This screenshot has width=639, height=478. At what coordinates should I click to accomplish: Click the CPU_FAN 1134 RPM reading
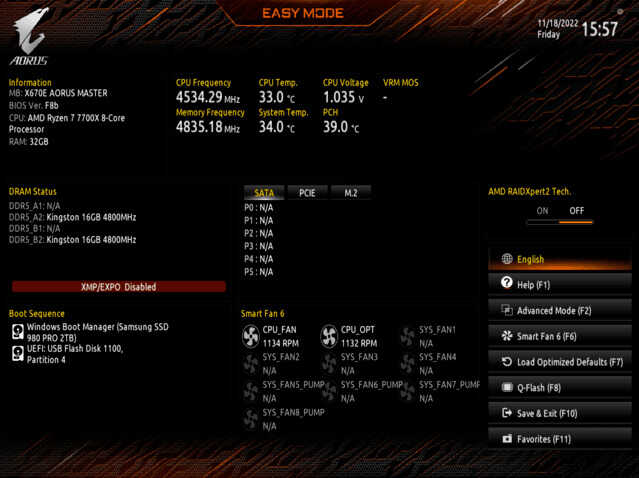281,343
